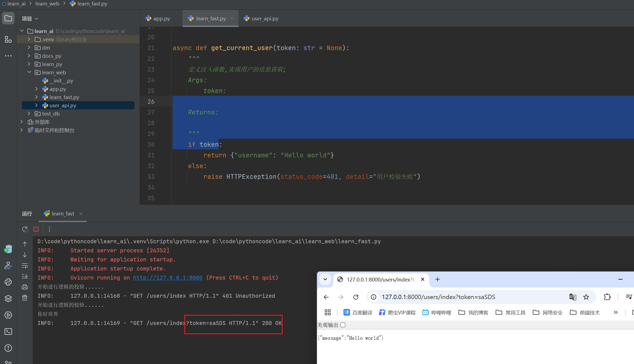Open the http://127.0.0.1:8000 console link

pos(168,278)
